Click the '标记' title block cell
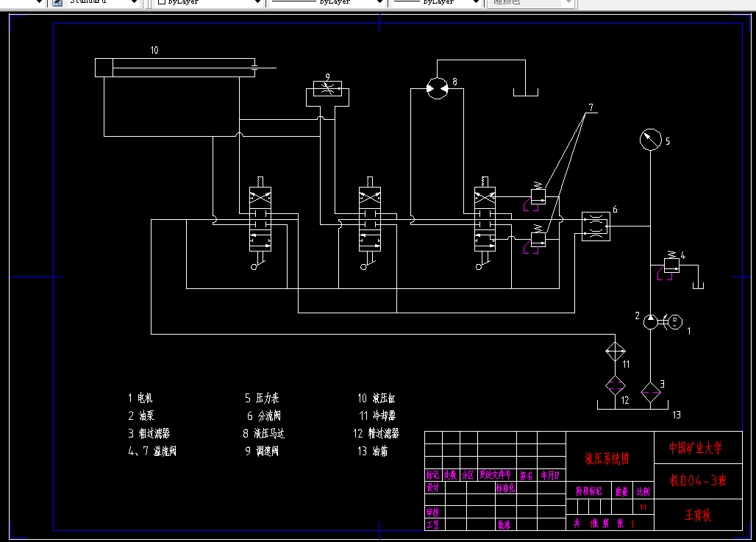The image size is (756, 542). click(433, 475)
